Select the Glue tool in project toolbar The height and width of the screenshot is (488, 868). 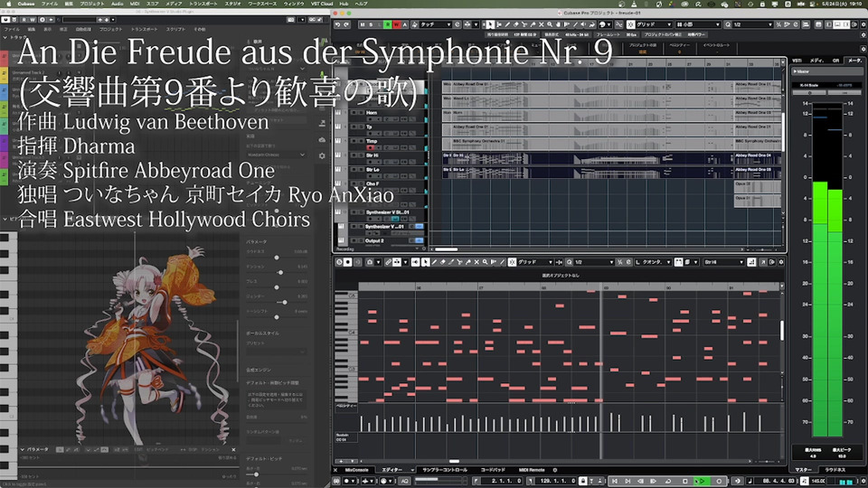coord(533,25)
